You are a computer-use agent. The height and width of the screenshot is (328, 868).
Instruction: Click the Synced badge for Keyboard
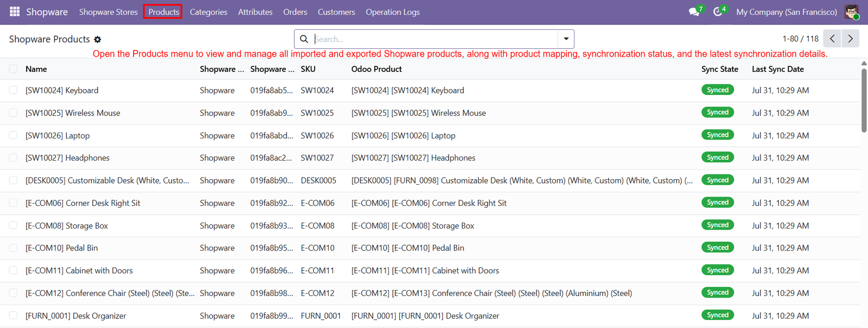[717, 90]
